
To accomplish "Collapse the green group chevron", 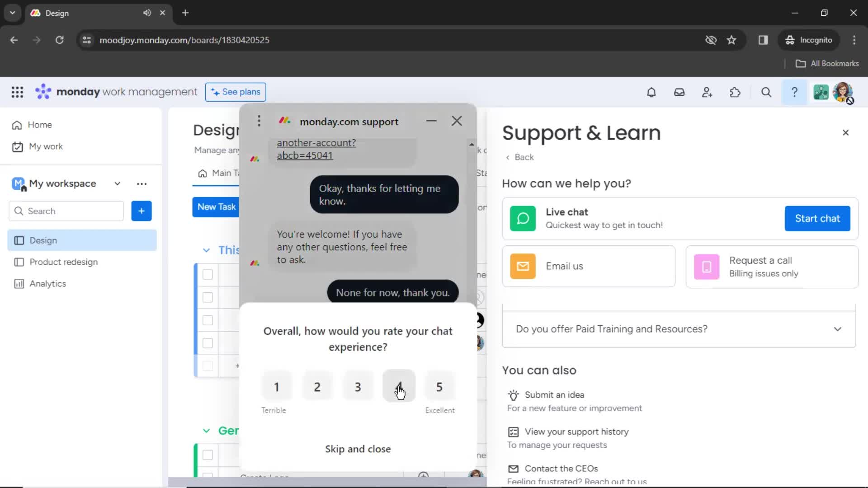I will pyautogui.click(x=206, y=431).
